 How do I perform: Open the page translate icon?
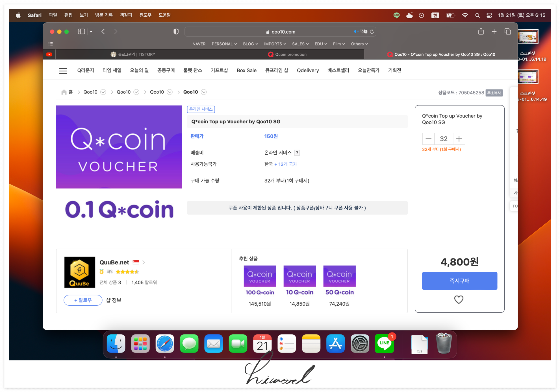[x=364, y=32]
